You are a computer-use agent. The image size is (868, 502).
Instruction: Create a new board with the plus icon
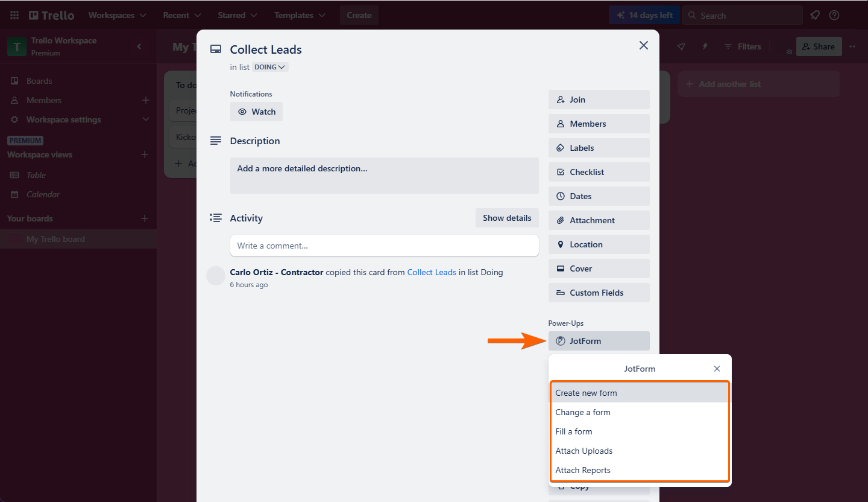click(145, 218)
